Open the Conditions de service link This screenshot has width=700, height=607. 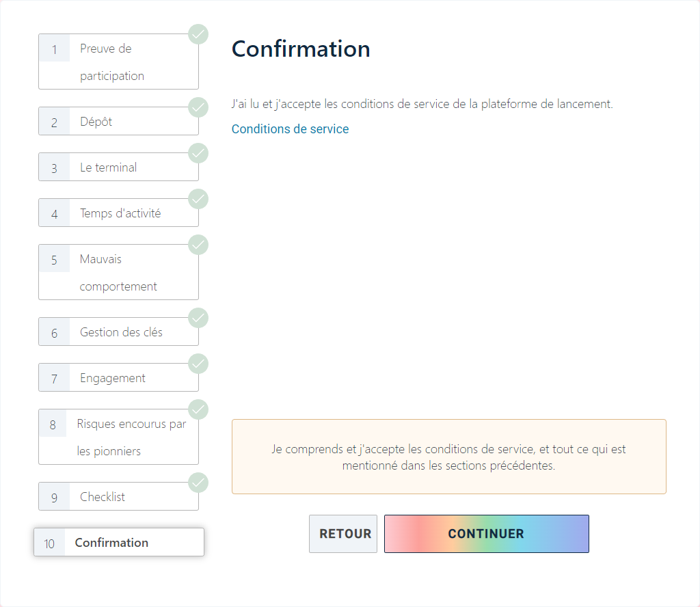pos(290,129)
